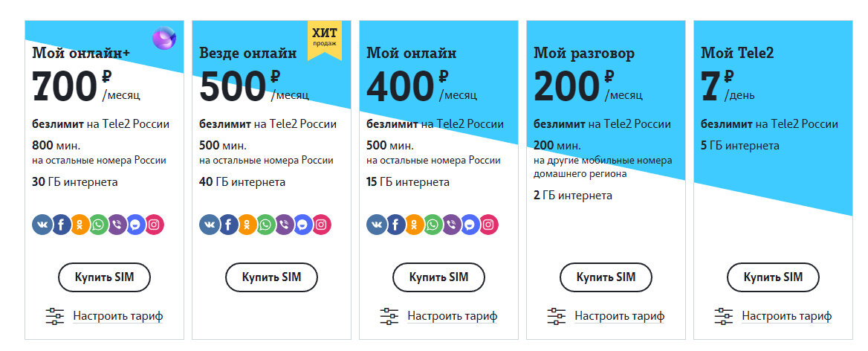
Task: Click Instagram icon in Мой онлайн card
Action: [488, 225]
